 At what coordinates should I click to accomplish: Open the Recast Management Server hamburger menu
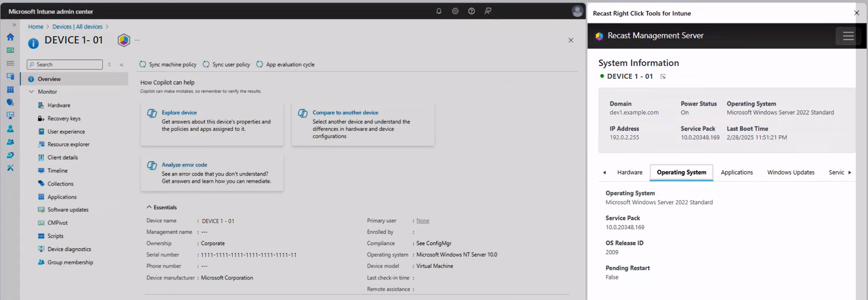848,36
